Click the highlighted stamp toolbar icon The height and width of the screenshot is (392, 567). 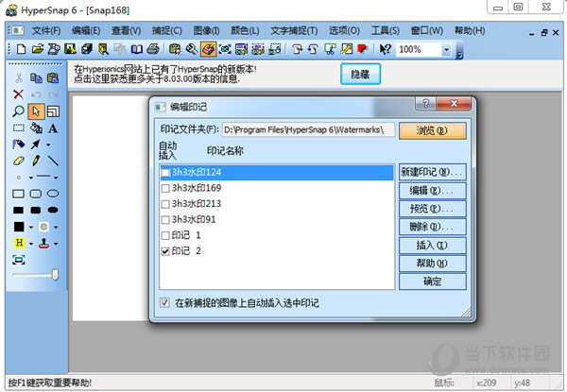(x=208, y=49)
